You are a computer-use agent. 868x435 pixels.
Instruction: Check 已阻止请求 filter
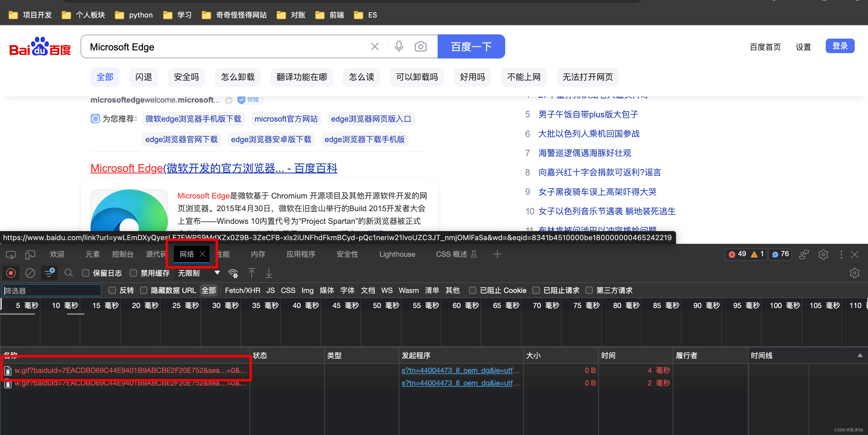(x=536, y=290)
